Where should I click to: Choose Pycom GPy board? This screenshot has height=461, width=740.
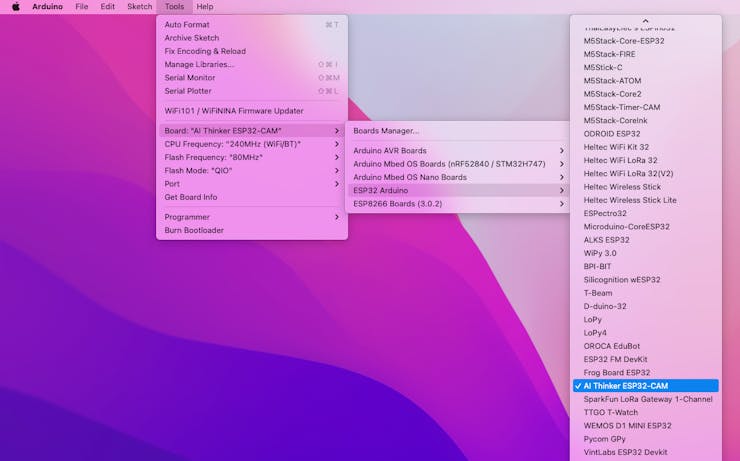(646, 439)
